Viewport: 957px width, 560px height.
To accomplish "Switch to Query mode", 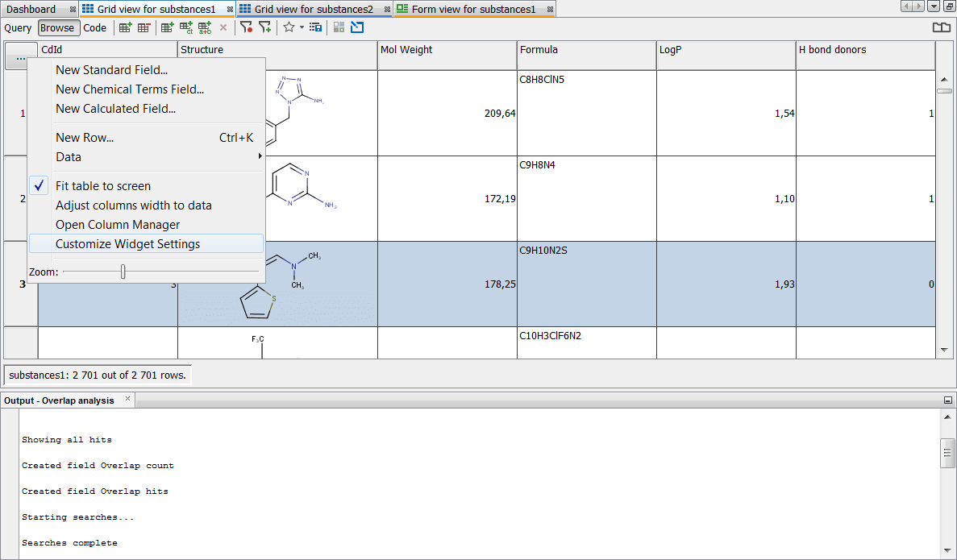I will pos(18,27).
